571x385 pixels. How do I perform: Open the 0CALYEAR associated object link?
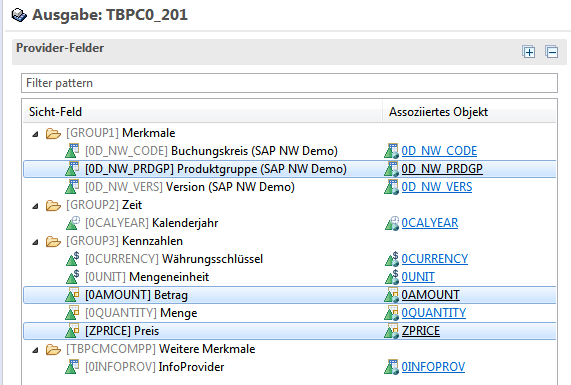430,223
